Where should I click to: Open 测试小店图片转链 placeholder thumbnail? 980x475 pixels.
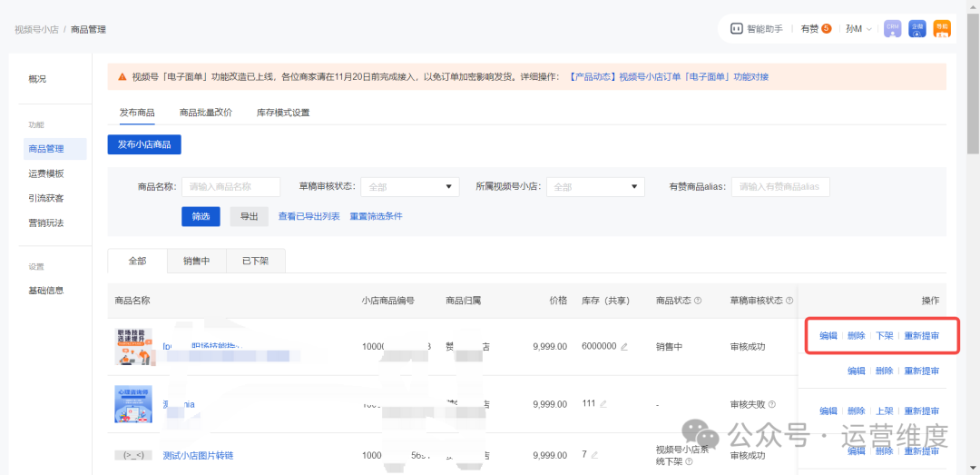point(133,455)
